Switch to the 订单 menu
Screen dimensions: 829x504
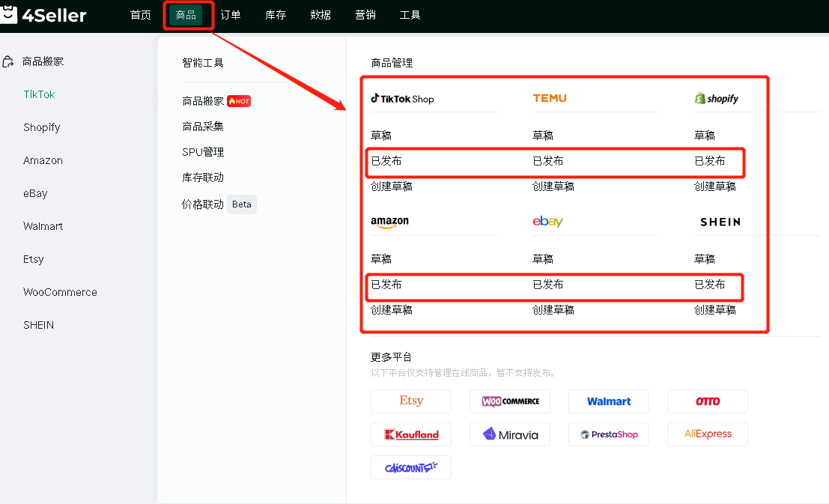click(x=231, y=15)
